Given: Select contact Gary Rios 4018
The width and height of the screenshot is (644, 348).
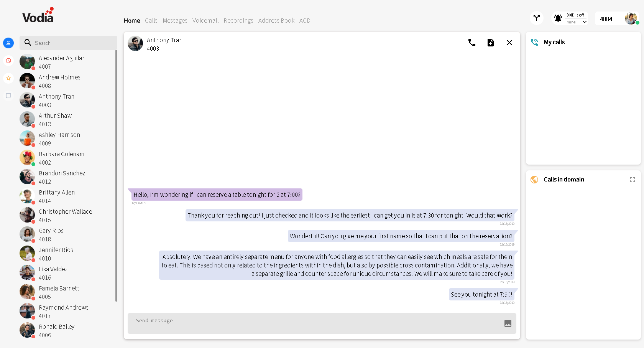Looking at the screenshot, I should pyautogui.click(x=67, y=235).
